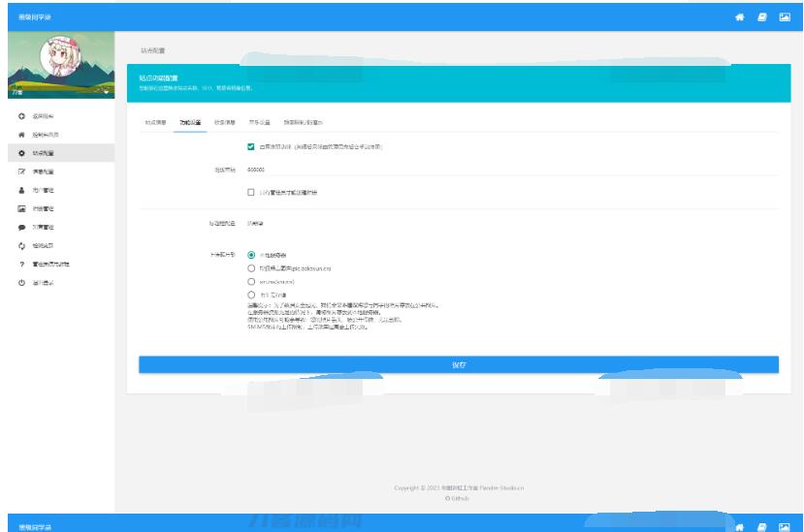
Task: Click the question mark help icon in sidebar
Action: click(x=21, y=264)
